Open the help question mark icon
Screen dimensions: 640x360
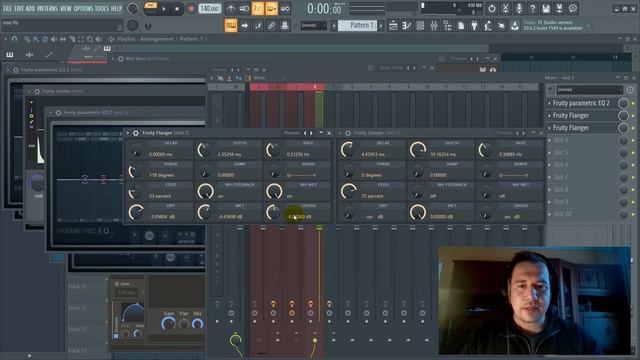(x=532, y=8)
